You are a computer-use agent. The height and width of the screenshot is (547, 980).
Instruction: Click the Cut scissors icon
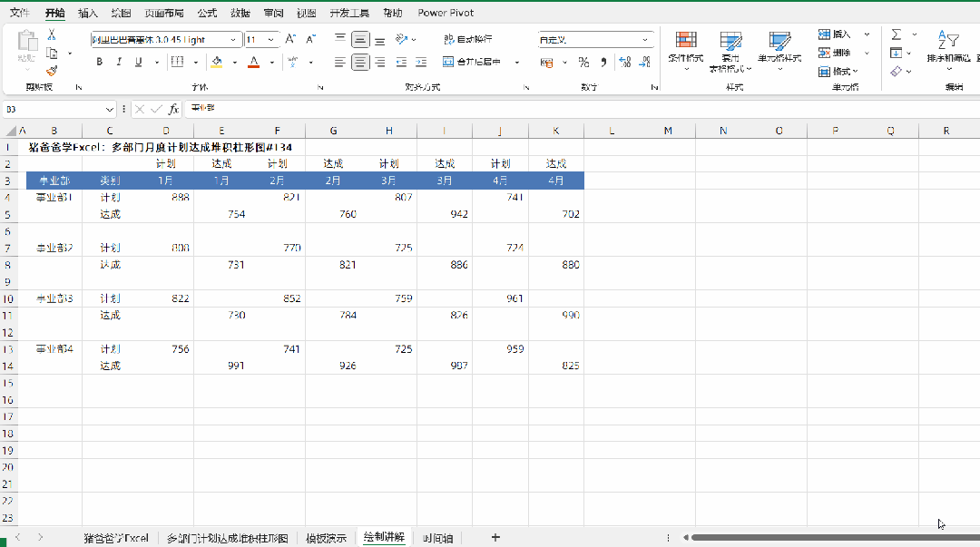pos(52,35)
